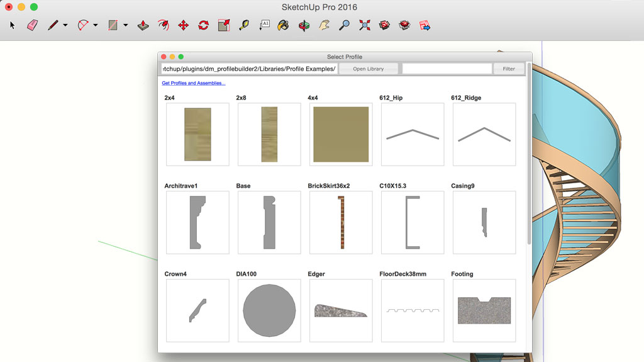Click the Filter button

508,69
